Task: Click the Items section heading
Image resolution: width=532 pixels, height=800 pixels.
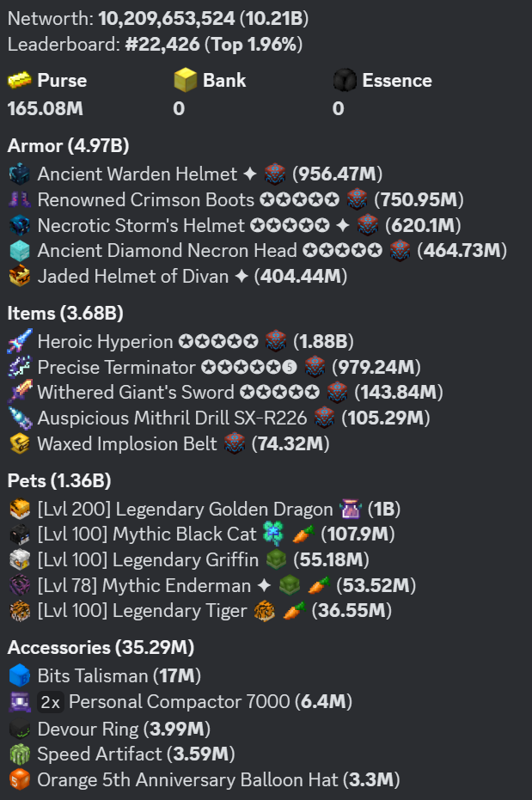Action: (x=65, y=314)
